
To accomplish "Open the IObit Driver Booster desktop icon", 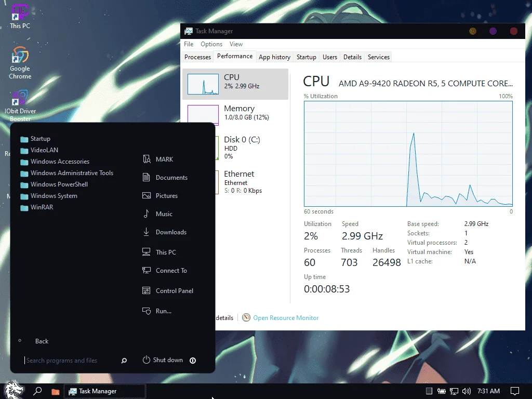I will 20,105.
